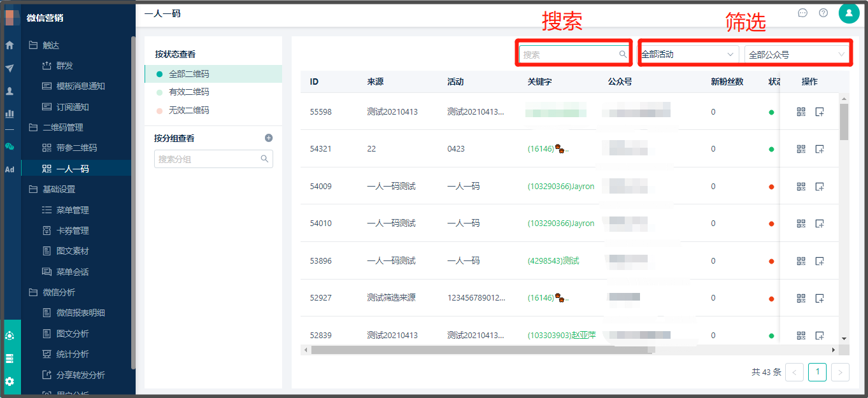Open the 全部公众号 dropdown
Viewport: 868px width, 398px height.
click(797, 55)
